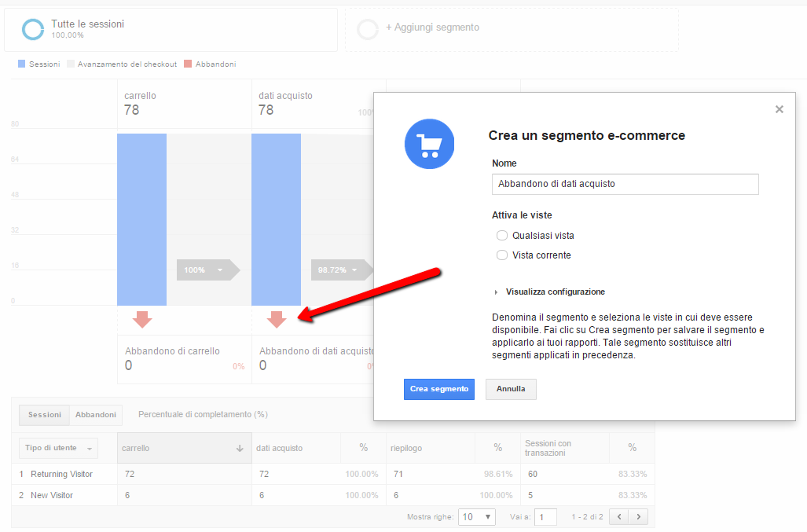Click the segment Nome text field

pyautogui.click(x=625, y=184)
